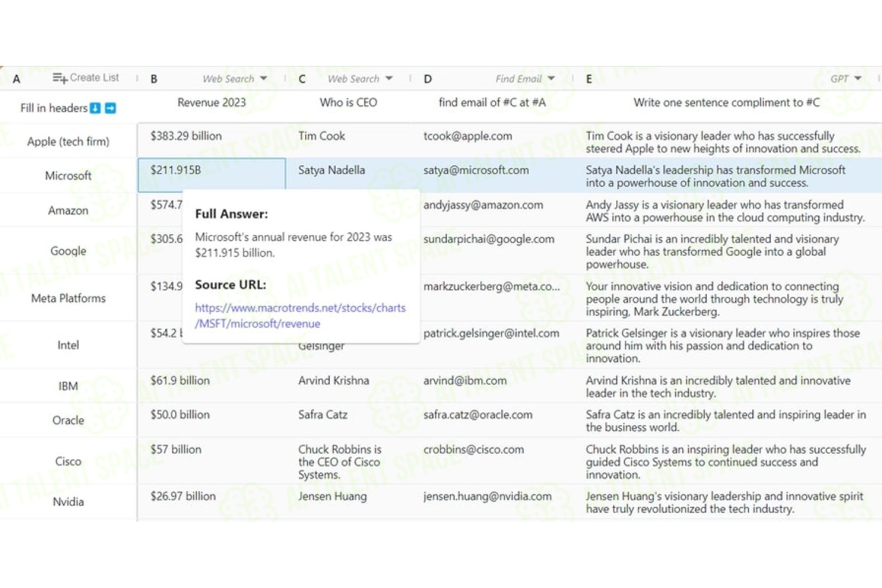Select the Oracle company cell

68,420
